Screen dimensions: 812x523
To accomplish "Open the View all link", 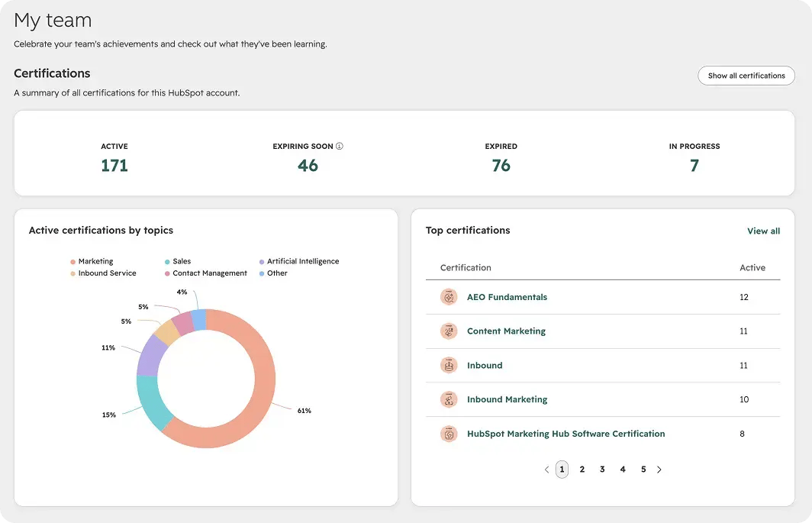I will click(x=763, y=231).
